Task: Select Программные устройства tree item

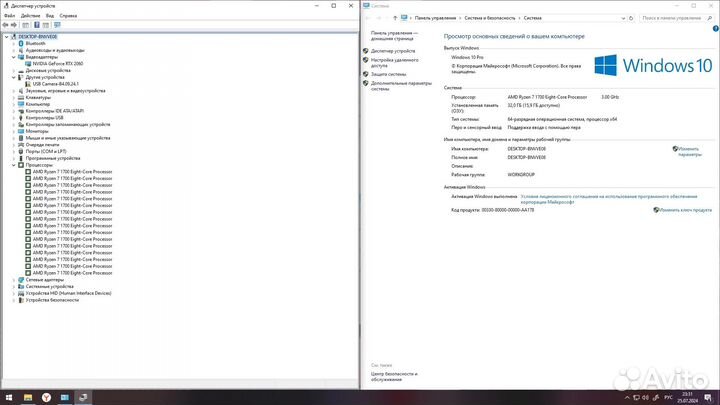Action: pyautogui.click(x=53, y=158)
